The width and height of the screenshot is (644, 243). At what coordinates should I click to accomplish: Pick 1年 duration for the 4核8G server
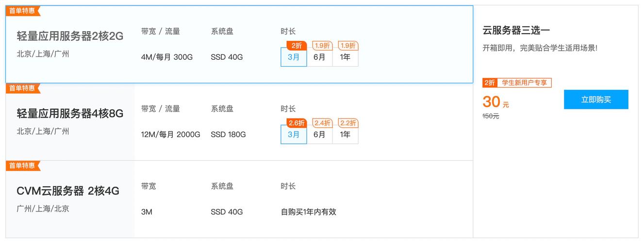click(x=345, y=135)
